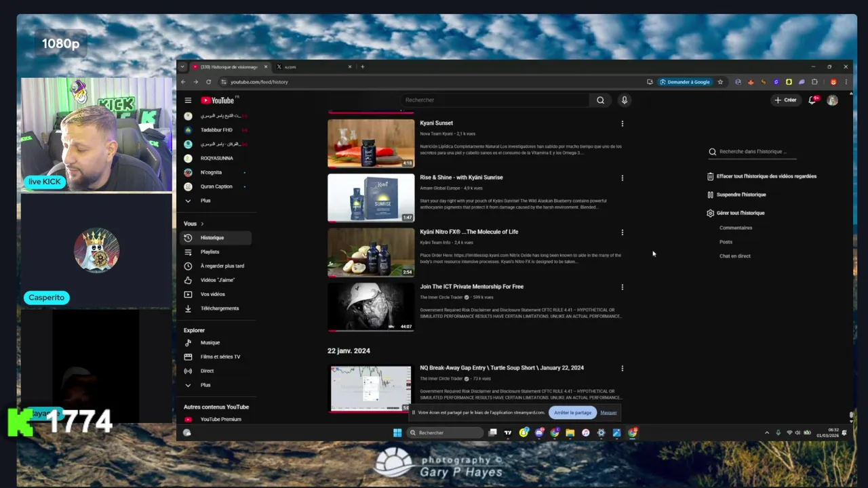
Task: Click Effacer tout l'historique des vidéos regardées
Action: click(766, 176)
